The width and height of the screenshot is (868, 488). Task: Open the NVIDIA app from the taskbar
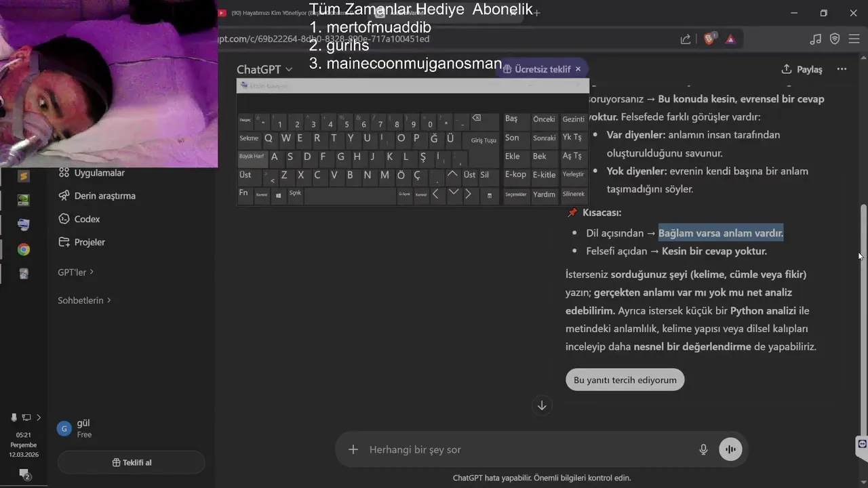click(24, 201)
